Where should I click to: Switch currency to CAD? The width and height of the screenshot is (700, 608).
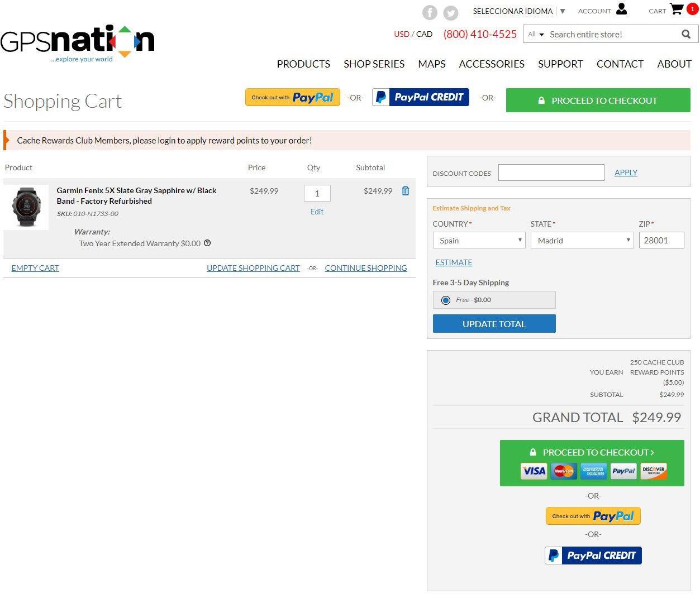(x=425, y=34)
